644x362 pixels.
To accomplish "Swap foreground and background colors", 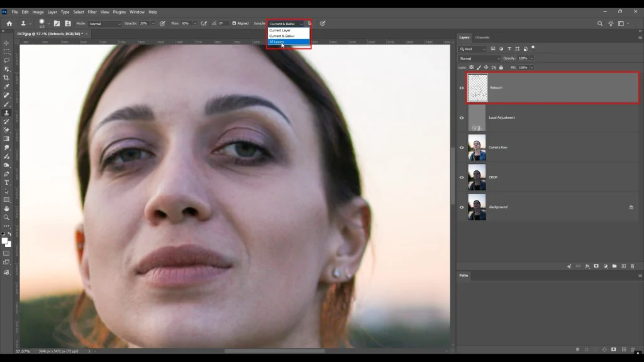I will click(x=9, y=234).
